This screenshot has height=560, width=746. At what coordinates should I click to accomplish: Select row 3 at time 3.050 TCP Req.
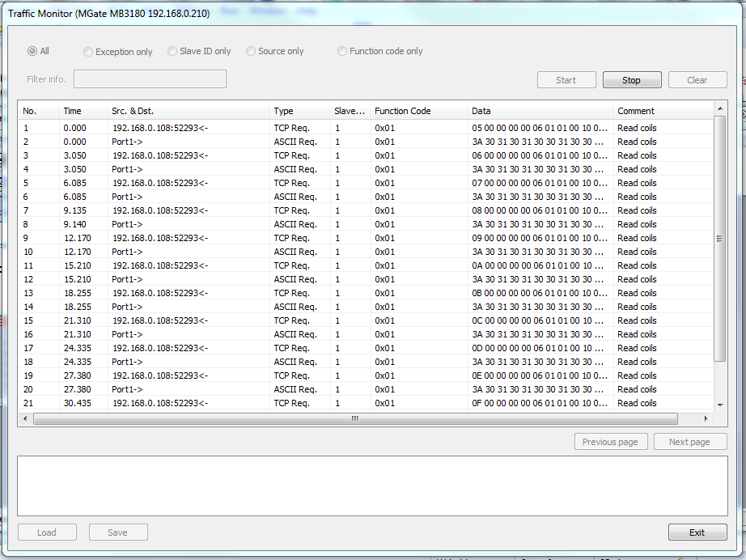[x=366, y=155]
